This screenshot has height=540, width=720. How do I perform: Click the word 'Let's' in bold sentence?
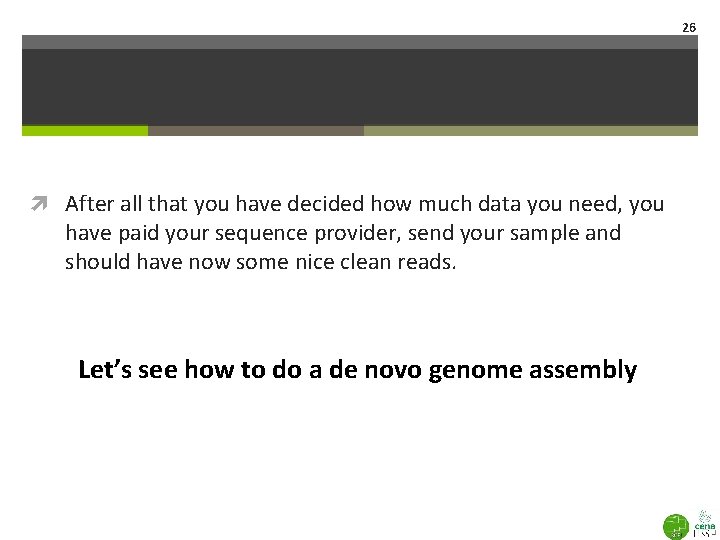pyautogui.click(x=102, y=371)
